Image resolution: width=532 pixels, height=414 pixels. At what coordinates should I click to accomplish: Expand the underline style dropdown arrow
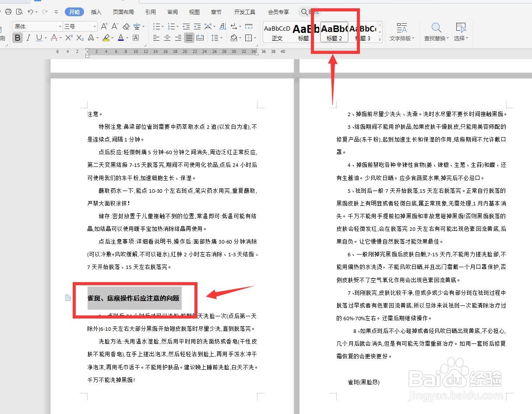[x=46, y=39]
